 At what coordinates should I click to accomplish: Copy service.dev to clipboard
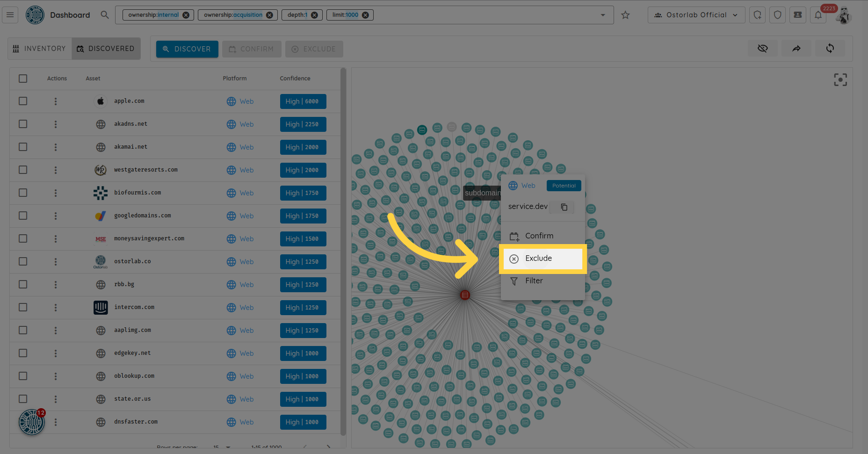(x=564, y=207)
